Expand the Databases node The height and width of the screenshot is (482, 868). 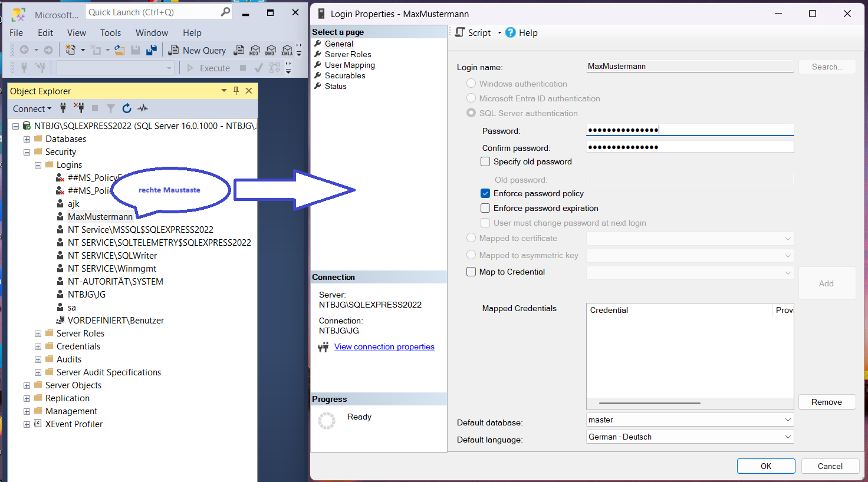click(x=27, y=139)
